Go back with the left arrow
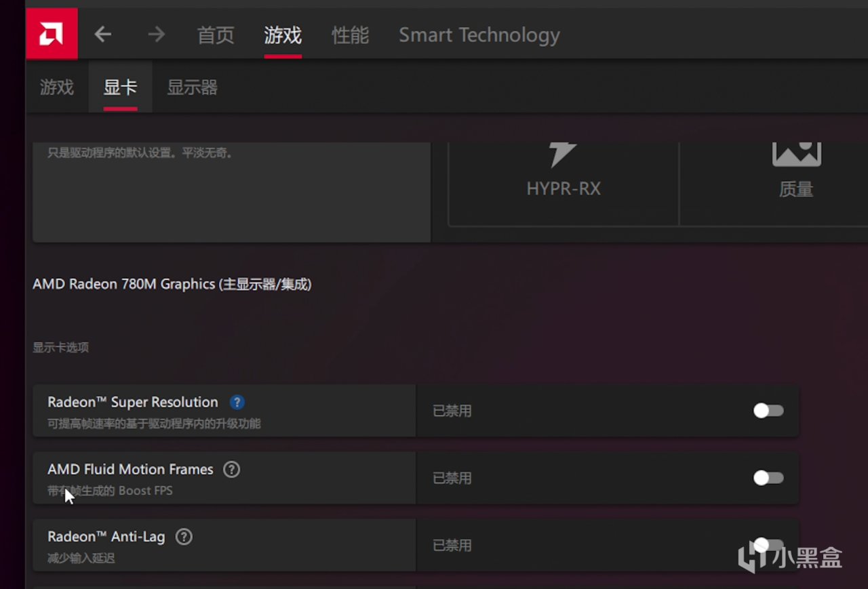868x589 pixels. [x=103, y=34]
